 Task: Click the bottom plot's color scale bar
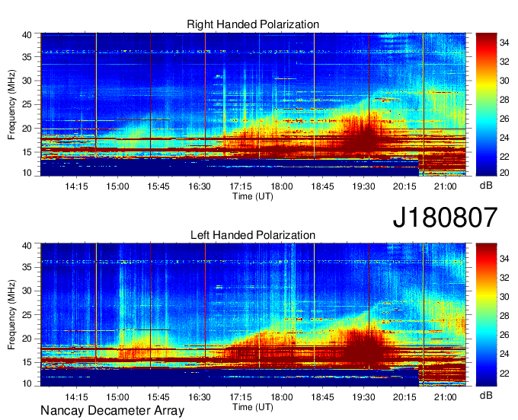click(486, 315)
